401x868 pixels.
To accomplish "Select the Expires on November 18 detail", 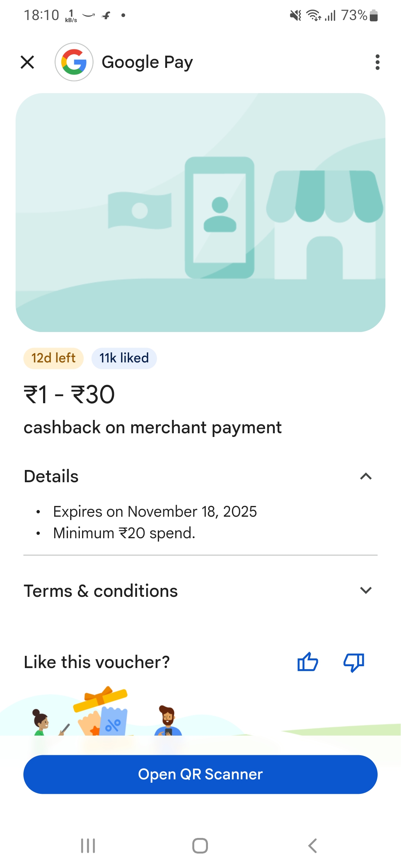I will coord(155,511).
